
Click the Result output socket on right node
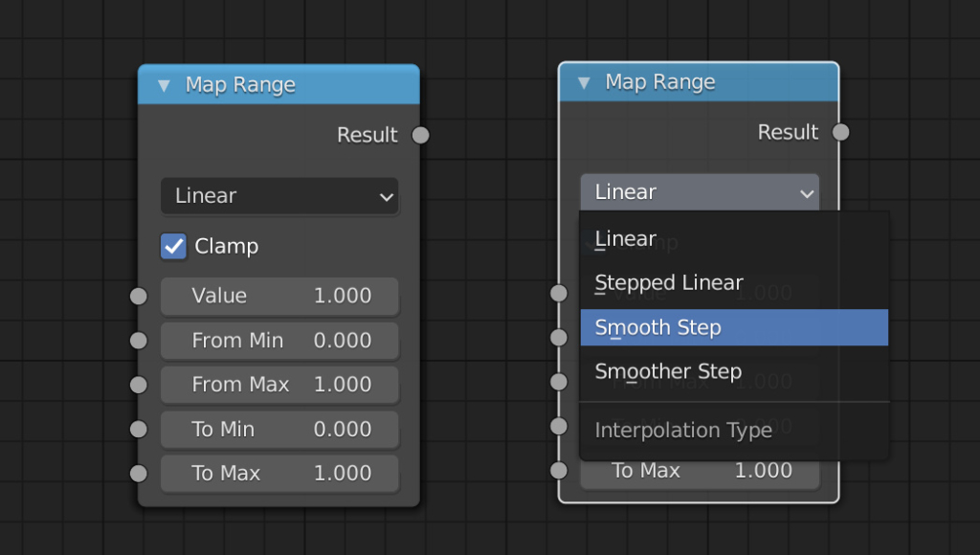(839, 132)
